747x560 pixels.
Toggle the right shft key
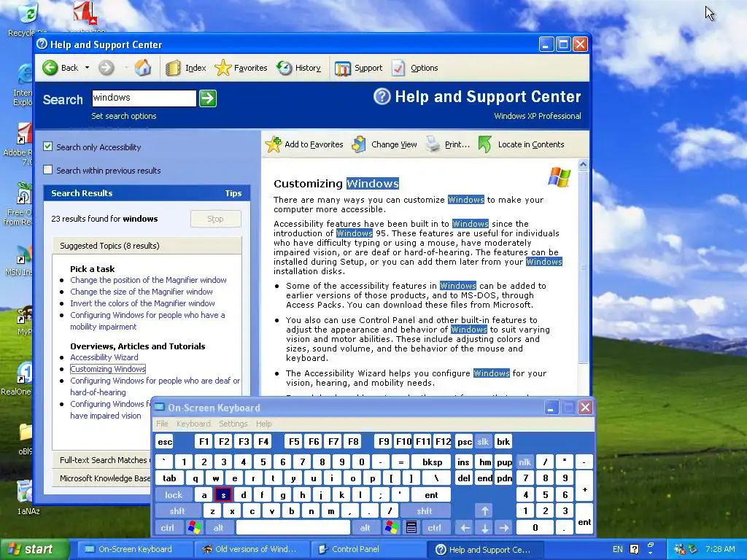coord(425,511)
